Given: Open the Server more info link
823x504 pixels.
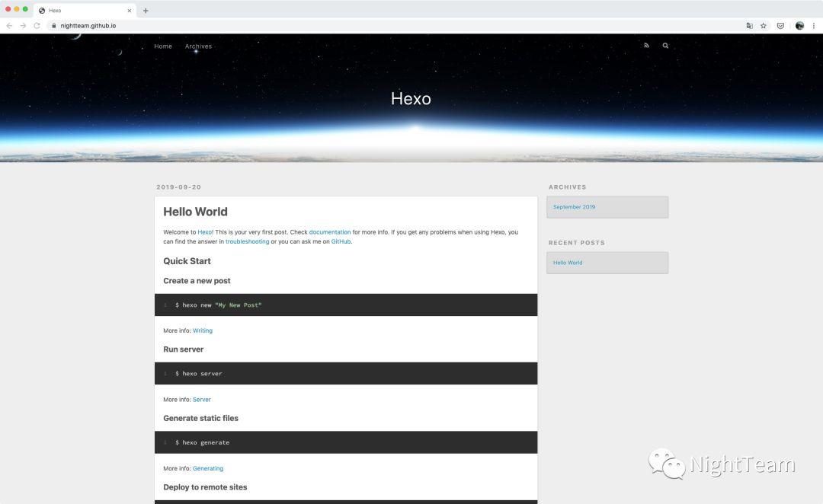Looking at the screenshot, I should (201, 400).
